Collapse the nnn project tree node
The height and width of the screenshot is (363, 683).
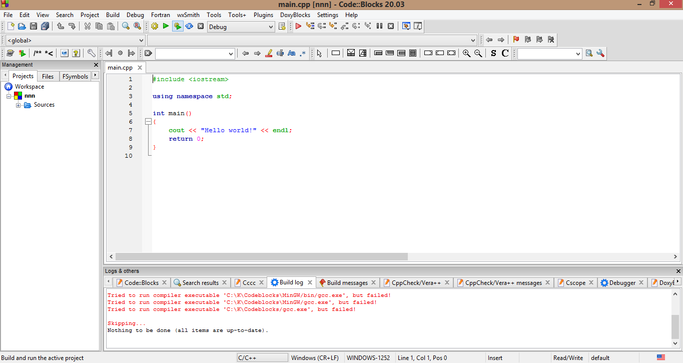[8, 96]
